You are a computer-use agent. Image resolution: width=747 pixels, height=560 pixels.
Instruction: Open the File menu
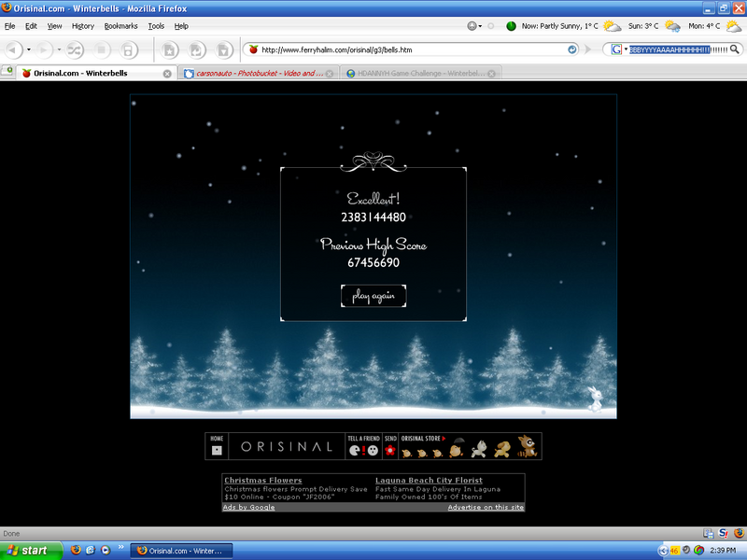pos(10,26)
